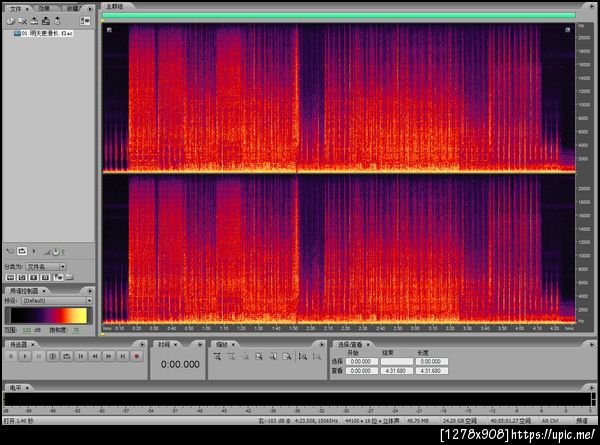The width and height of the screenshot is (600, 445).
Task: Click Go to beginning transport button
Action: 81,356
